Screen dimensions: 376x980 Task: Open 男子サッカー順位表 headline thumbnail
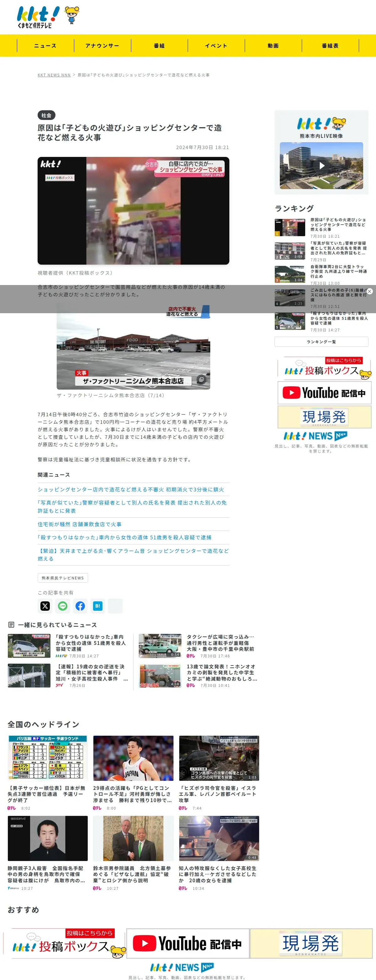click(48, 758)
